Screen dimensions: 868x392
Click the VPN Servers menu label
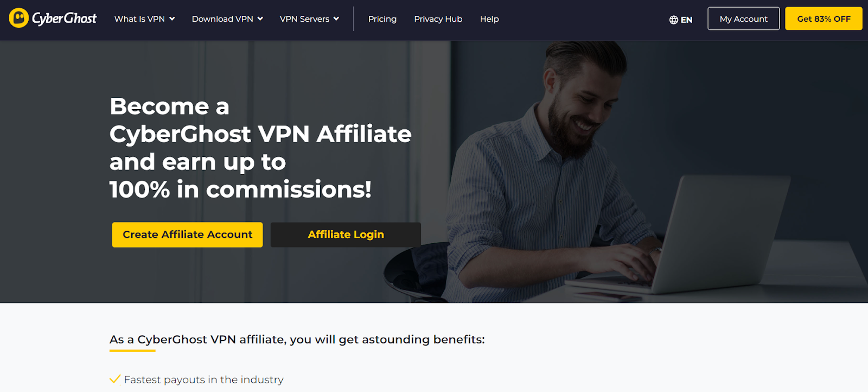tap(304, 18)
